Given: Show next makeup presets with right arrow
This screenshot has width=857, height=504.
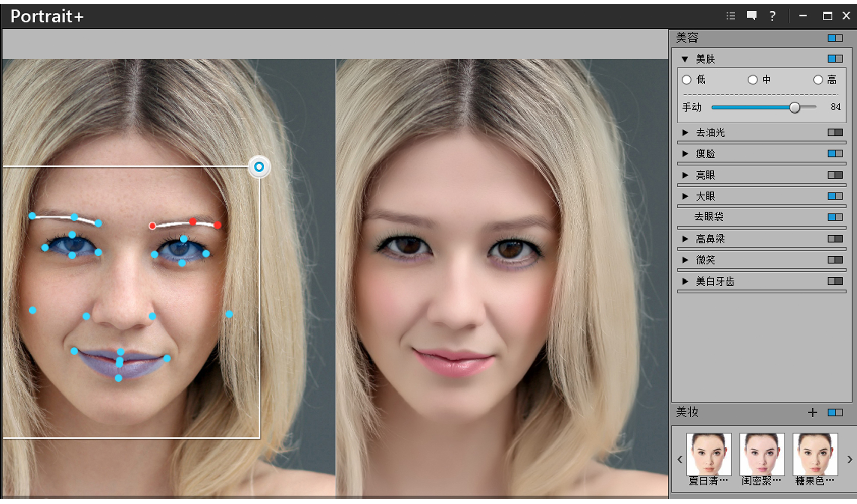Looking at the screenshot, I should tap(850, 459).
